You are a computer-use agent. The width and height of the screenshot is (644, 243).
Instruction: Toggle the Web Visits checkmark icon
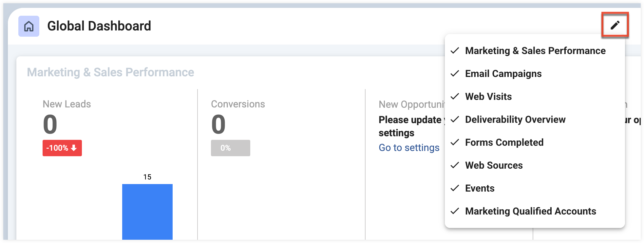click(455, 97)
